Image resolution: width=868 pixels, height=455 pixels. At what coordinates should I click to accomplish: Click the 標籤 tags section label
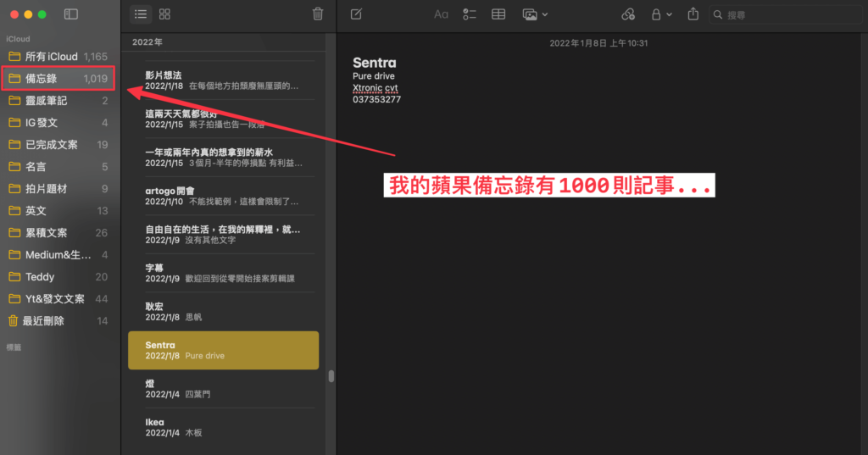pyautogui.click(x=14, y=347)
